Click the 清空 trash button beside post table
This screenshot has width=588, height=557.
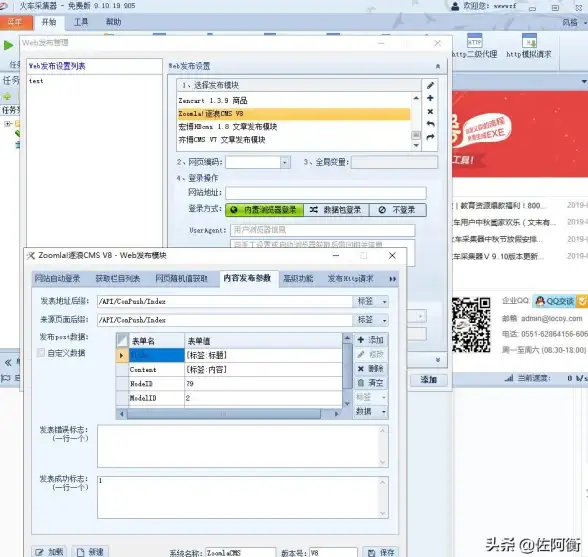click(x=370, y=383)
